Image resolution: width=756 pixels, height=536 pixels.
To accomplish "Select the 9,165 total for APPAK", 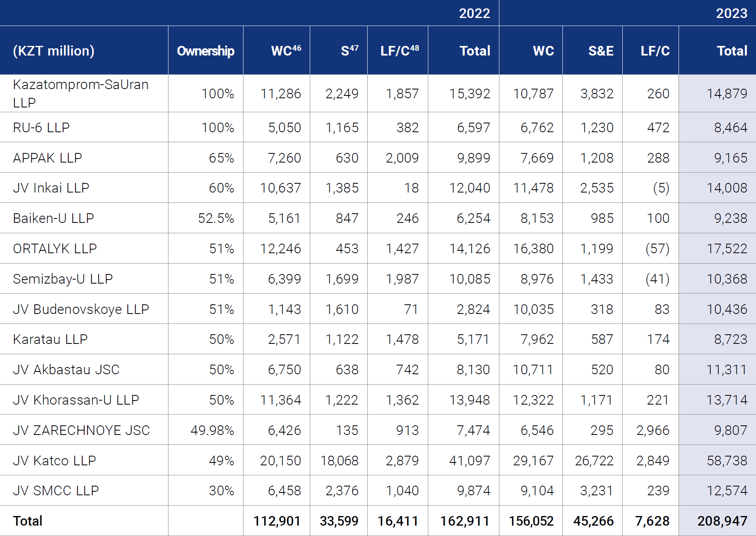I will pos(730,158).
